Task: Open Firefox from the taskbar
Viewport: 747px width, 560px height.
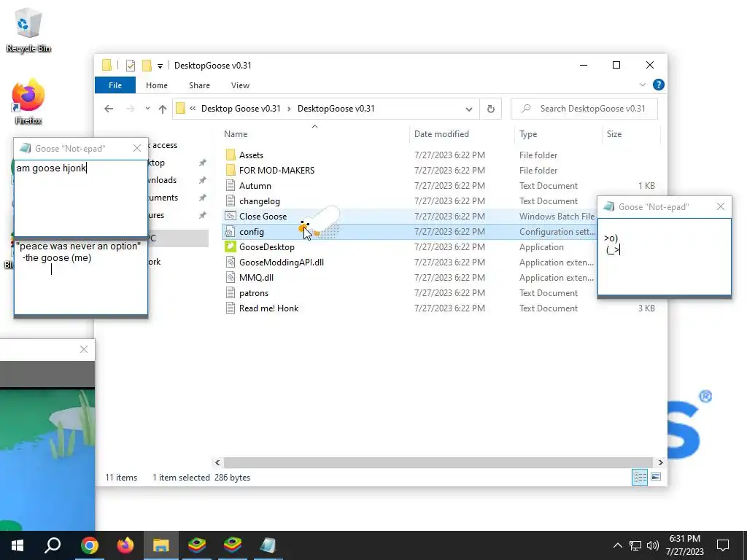Action: (125, 545)
